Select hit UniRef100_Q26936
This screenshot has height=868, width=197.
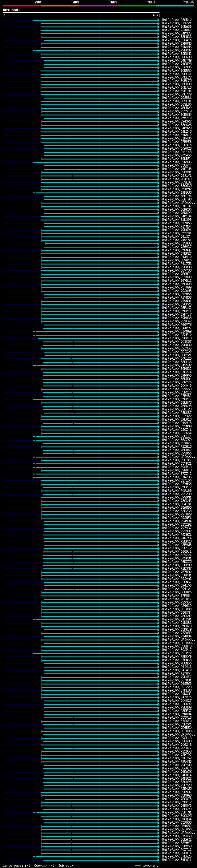(176, 67)
